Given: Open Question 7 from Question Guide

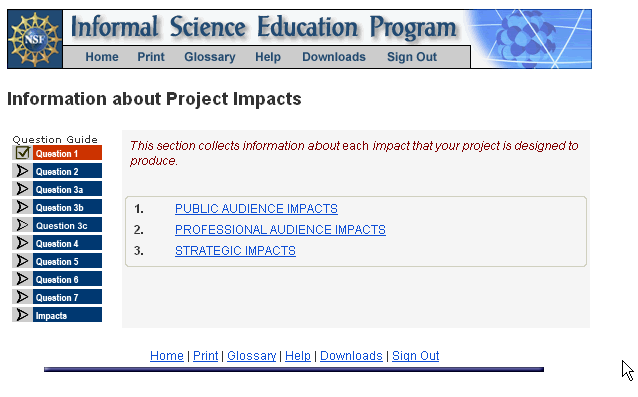Looking at the screenshot, I should click(67, 297).
